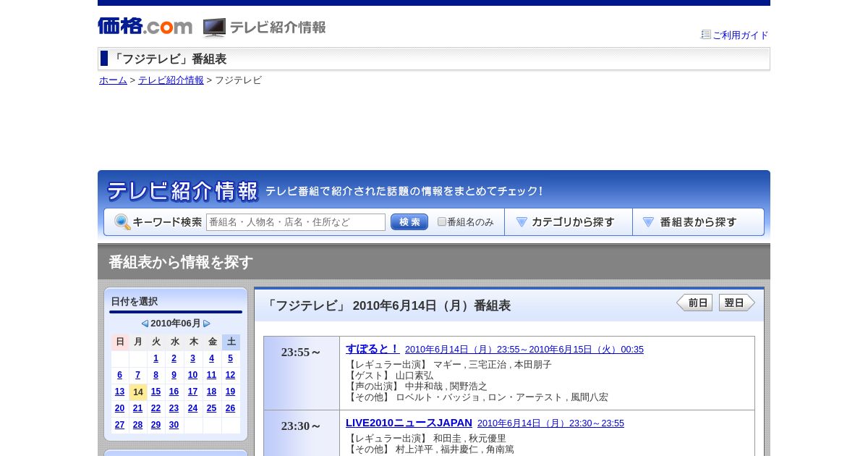868x456 pixels.
Task: Select June 26 in the calendar
Action: (x=230, y=408)
